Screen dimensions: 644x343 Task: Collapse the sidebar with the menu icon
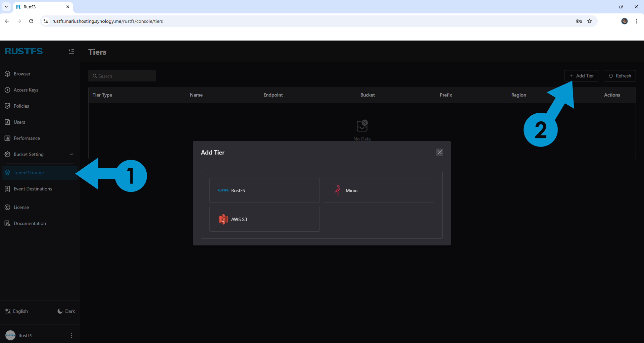(71, 51)
